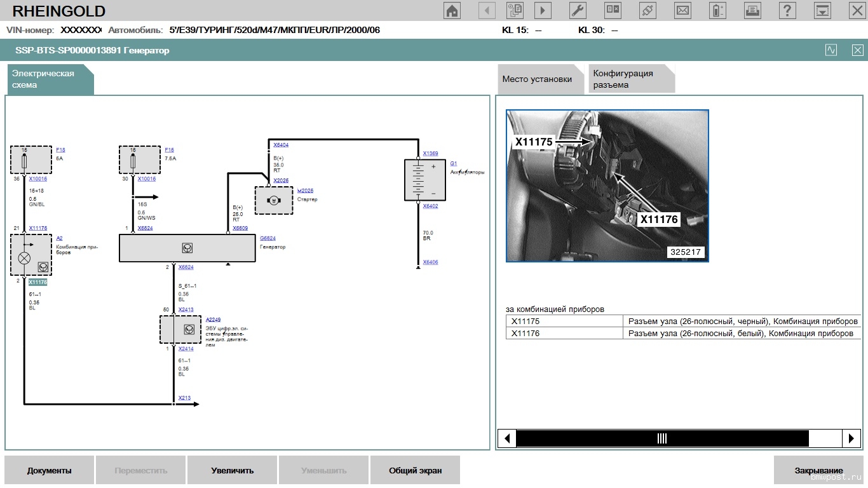This screenshot has width=868, height=488.
Task: Collapse the window using the minimize-panel icon
Action: pyautogui.click(x=822, y=10)
